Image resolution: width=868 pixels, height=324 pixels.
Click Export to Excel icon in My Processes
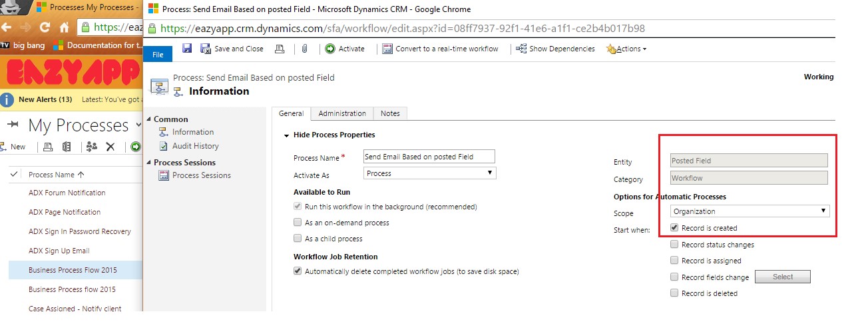click(x=67, y=147)
